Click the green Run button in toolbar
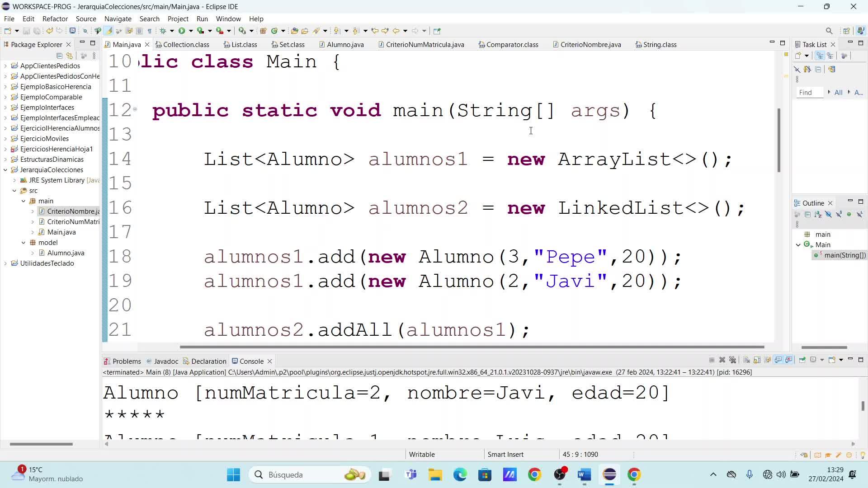The width and height of the screenshot is (868, 488). [x=182, y=31]
